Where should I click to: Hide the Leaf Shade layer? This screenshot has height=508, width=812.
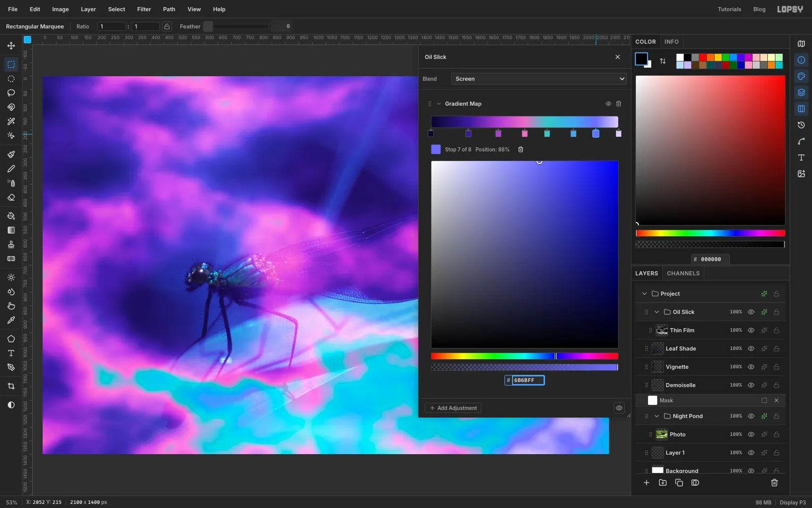click(751, 348)
